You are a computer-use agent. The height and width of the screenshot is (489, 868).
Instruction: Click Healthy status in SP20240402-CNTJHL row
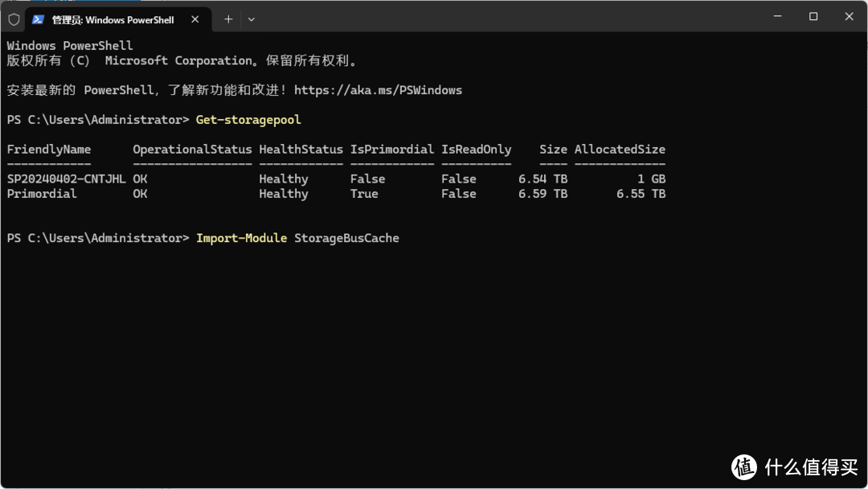click(x=284, y=179)
